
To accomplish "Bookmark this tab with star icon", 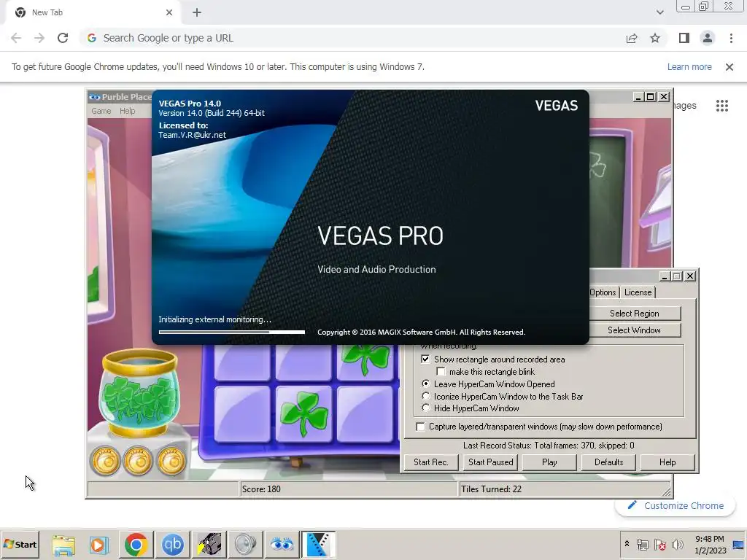I will (655, 38).
